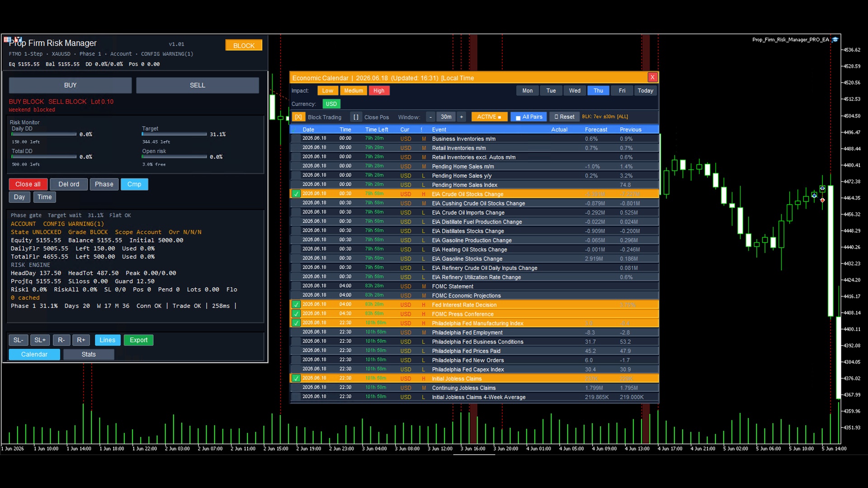Click the BUY button

tap(70, 85)
